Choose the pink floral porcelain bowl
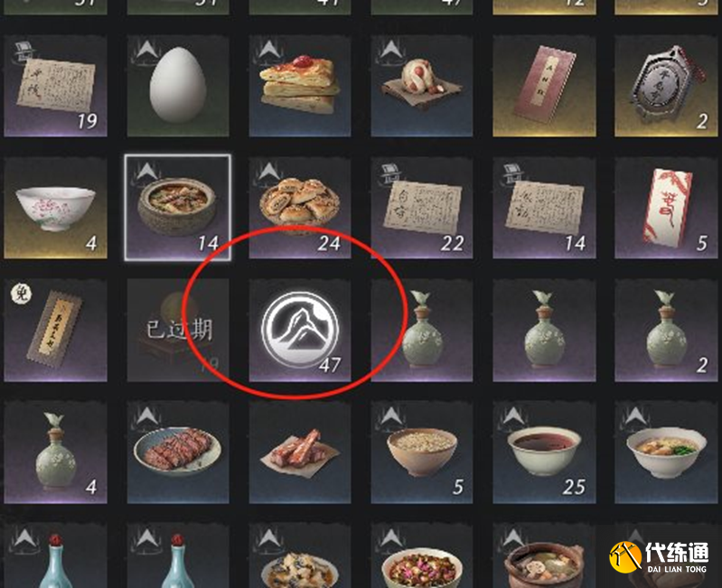This screenshot has height=588, width=722. [55, 208]
